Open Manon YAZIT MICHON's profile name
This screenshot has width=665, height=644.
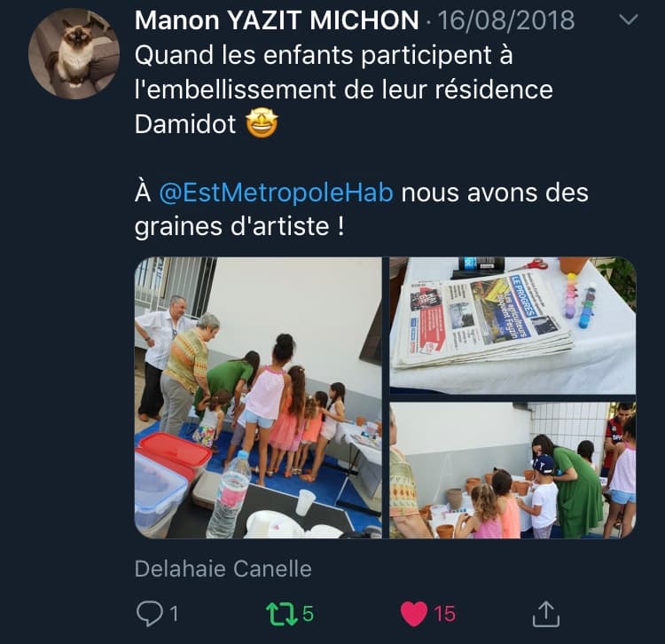pos(277,20)
